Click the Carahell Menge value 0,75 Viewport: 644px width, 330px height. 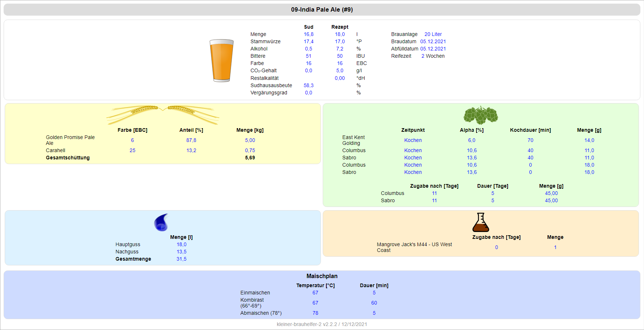click(x=250, y=150)
